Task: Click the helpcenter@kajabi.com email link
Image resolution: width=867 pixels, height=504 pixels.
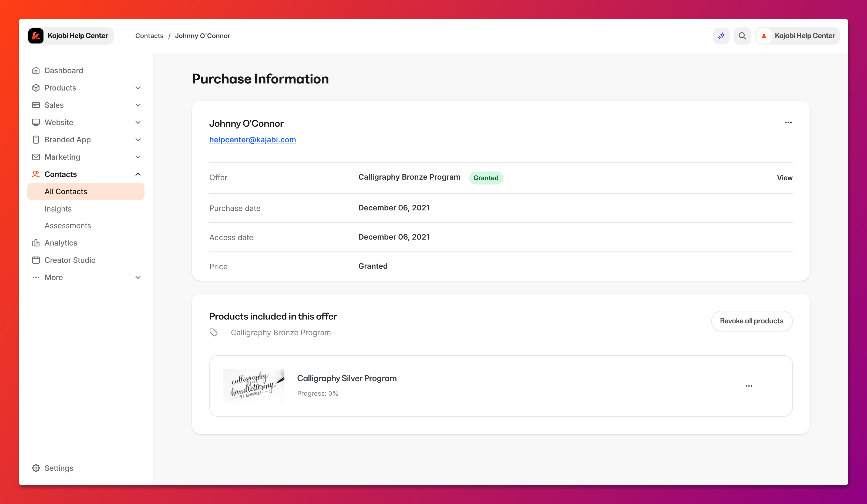Action: pyautogui.click(x=253, y=140)
